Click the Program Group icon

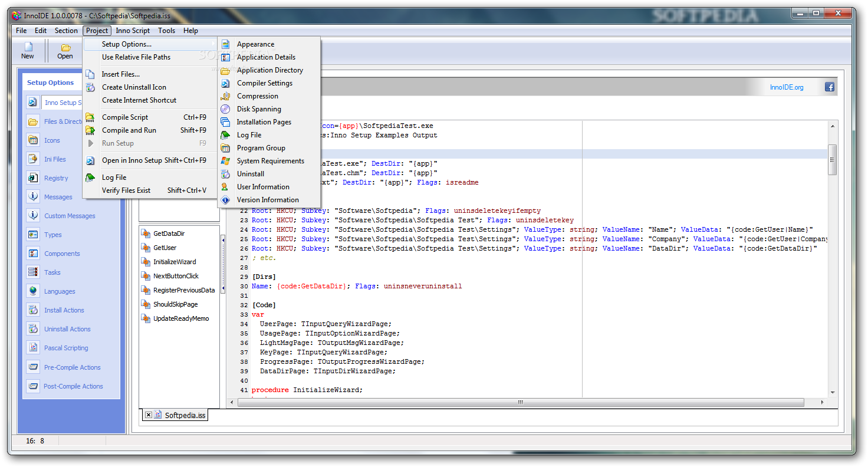point(225,148)
